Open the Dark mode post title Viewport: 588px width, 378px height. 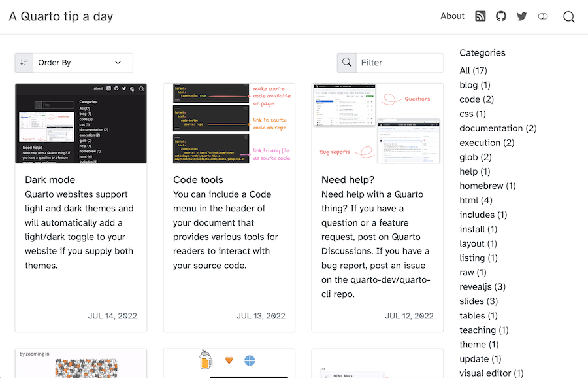point(50,180)
